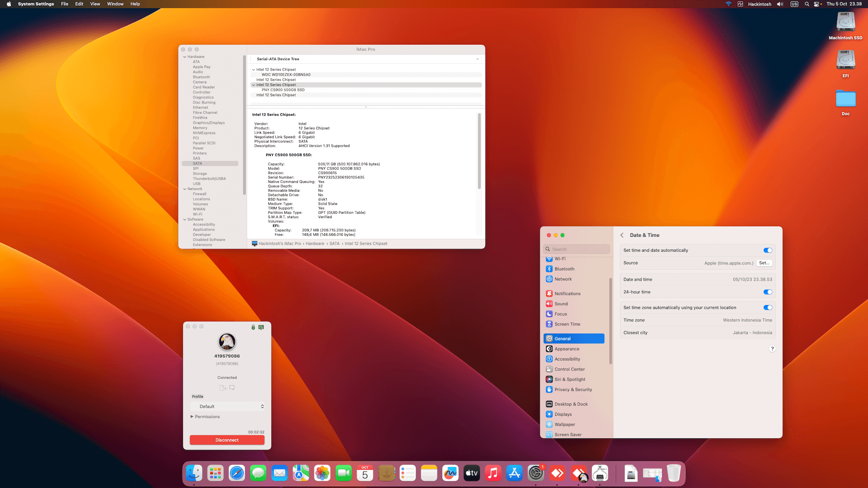Open the Music app in Dock
Screen dimensions: 868x488
tap(493, 473)
